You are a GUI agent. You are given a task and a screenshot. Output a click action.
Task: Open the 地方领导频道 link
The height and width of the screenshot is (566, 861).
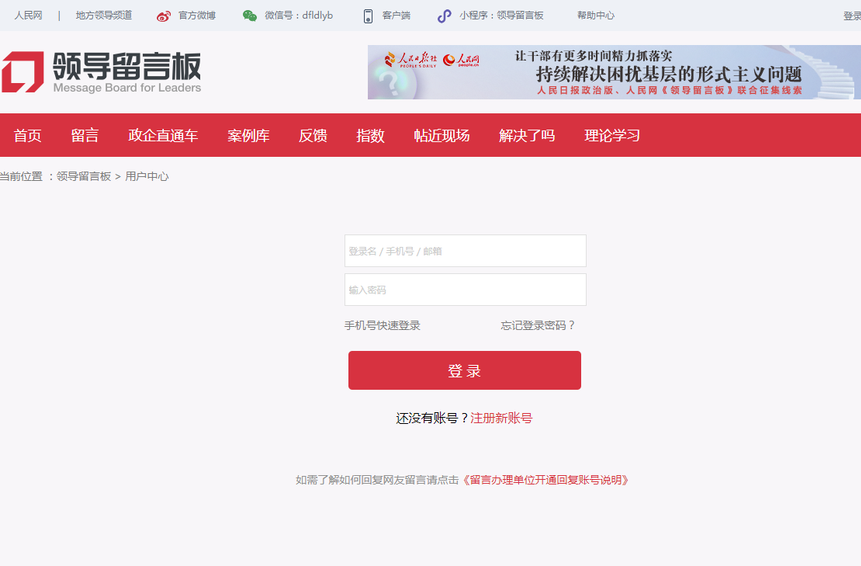coord(104,15)
